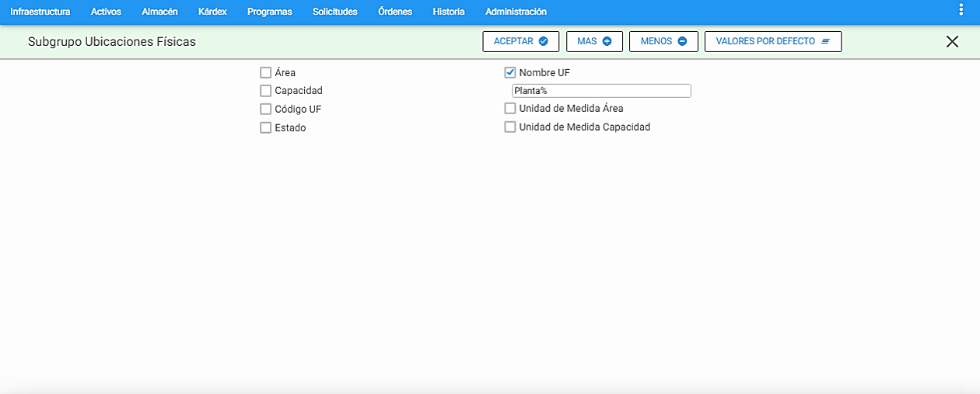Open the Historia menu
Viewport: 980px width, 394px height.
tap(449, 12)
